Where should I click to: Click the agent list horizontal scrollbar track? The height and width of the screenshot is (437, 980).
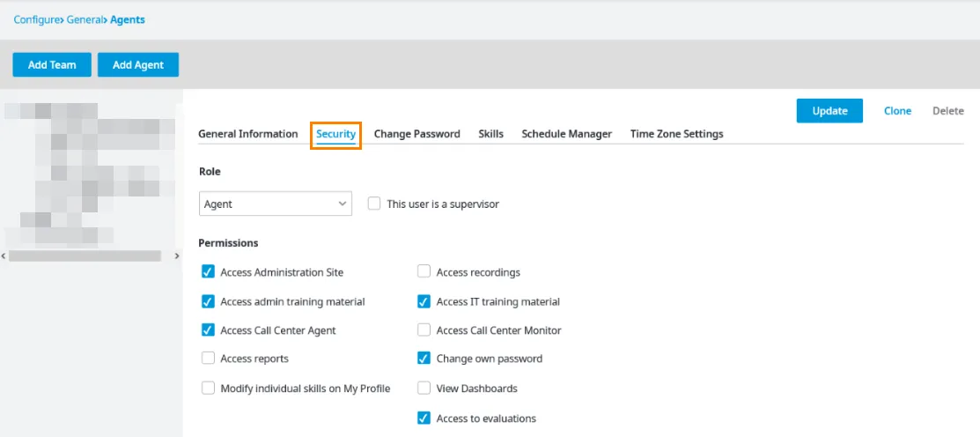click(85, 256)
